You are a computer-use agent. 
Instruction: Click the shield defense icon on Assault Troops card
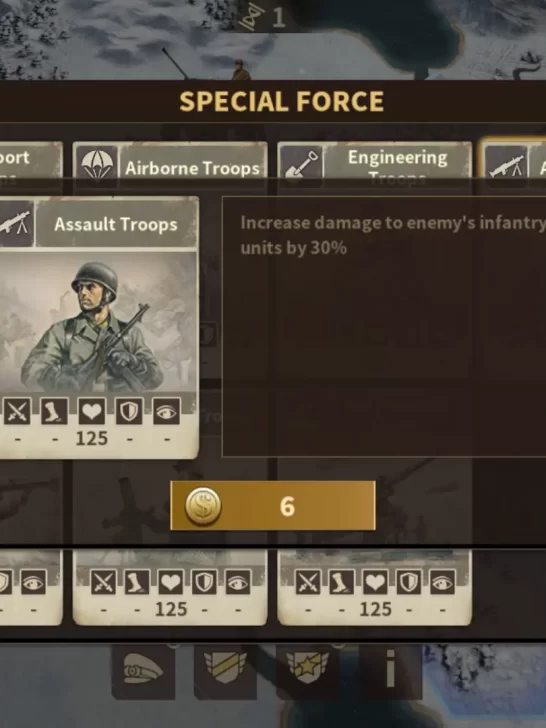point(129,411)
